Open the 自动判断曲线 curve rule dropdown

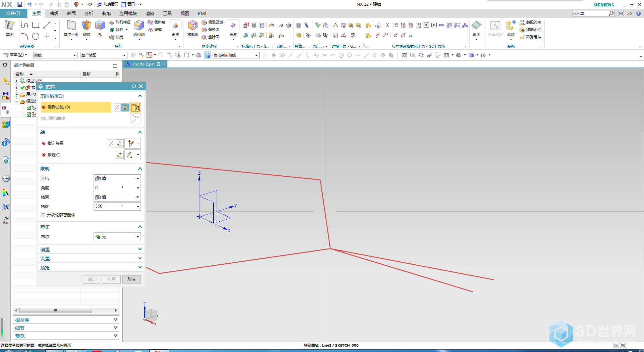236,55
